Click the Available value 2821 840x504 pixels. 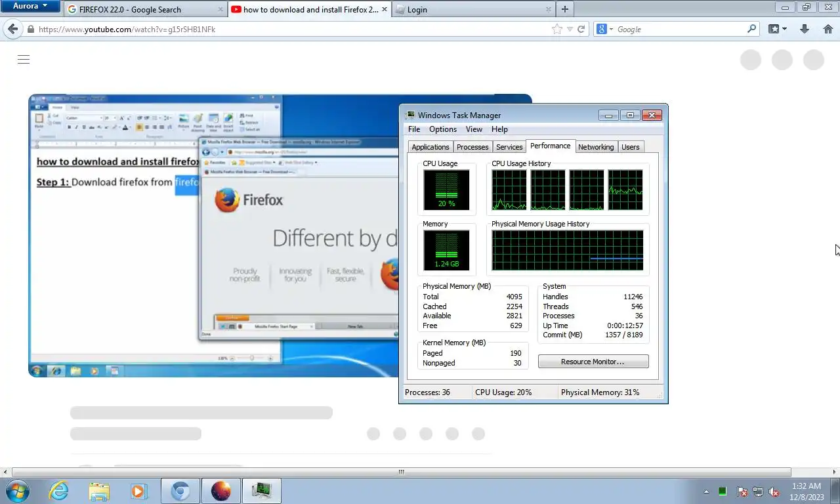(514, 316)
